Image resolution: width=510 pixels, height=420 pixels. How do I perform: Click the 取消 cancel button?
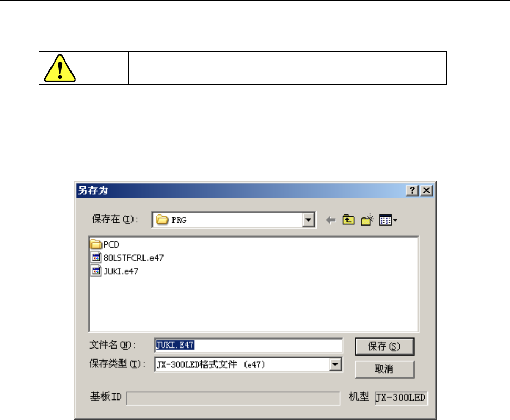pos(384,370)
